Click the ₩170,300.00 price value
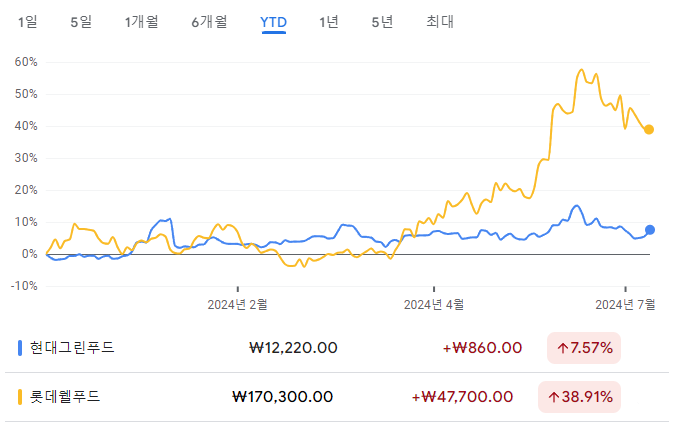684x430 pixels. point(283,397)
